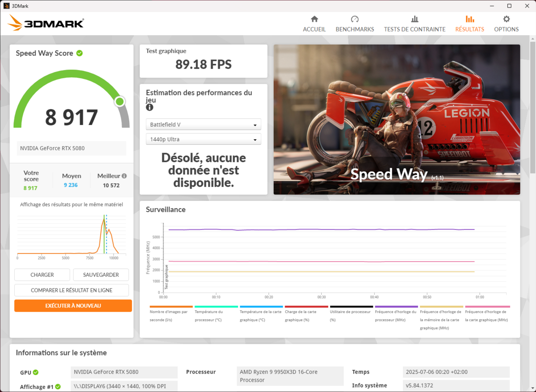Click info icon under Estimation des performances
The image size is (536, 392).
pos(150,108)
